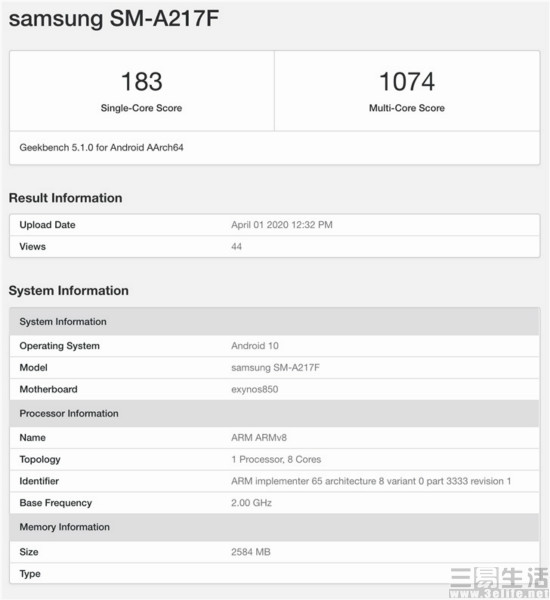Click the large 'System Information' section heading
This screenshot has height=600, width=550.
(69, 290)
